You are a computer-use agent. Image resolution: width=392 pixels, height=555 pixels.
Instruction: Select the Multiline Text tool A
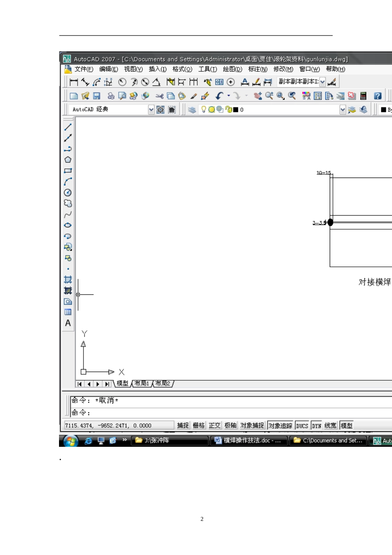pyautogui.click(x=68, y=323)
